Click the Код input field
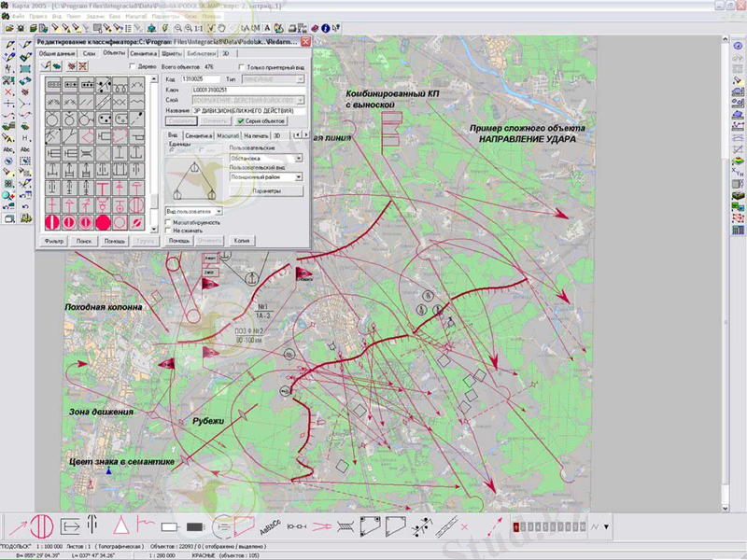The image size is (747, 560). [203, 81]
